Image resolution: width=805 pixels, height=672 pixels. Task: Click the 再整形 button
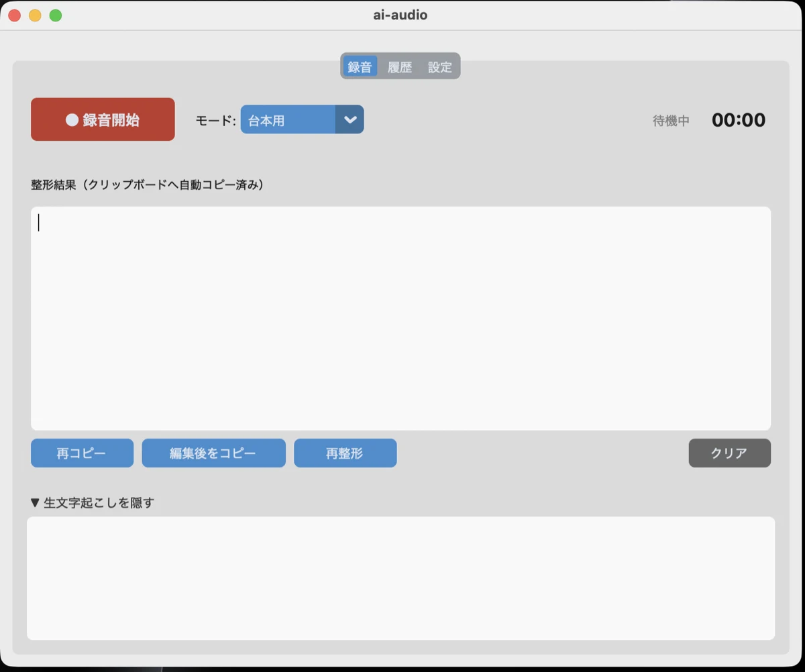click(x=345, y=453)
